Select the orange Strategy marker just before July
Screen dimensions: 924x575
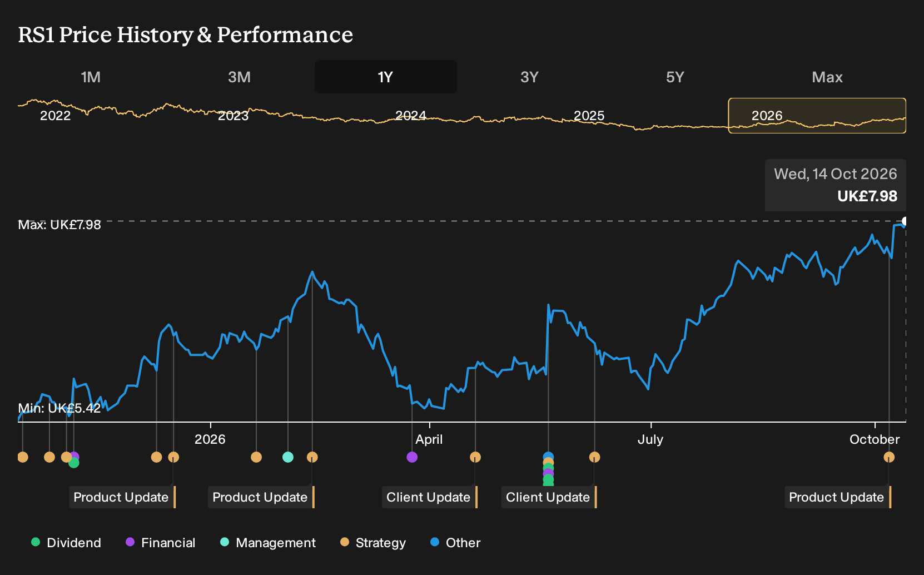click(x=595, y=457)
